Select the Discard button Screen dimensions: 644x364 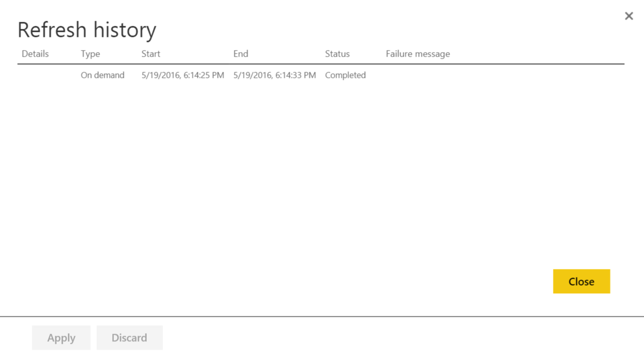(x=130, y=337)
